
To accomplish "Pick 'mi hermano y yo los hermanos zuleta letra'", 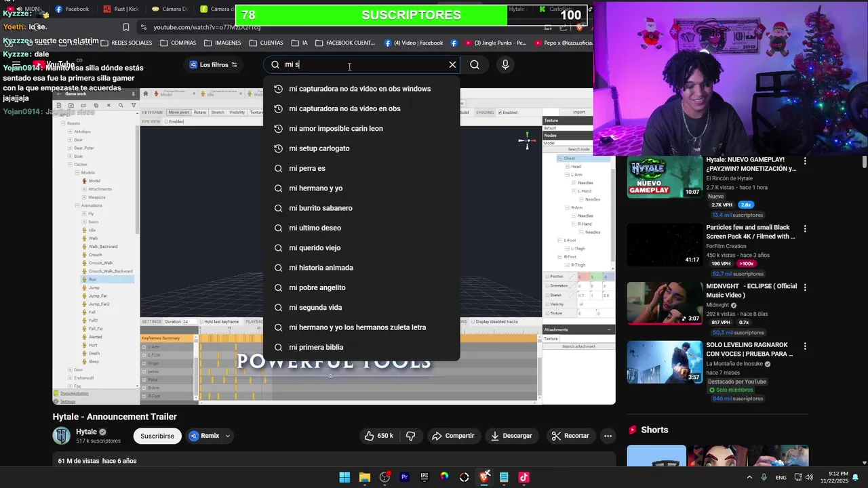I will point(361,327).
